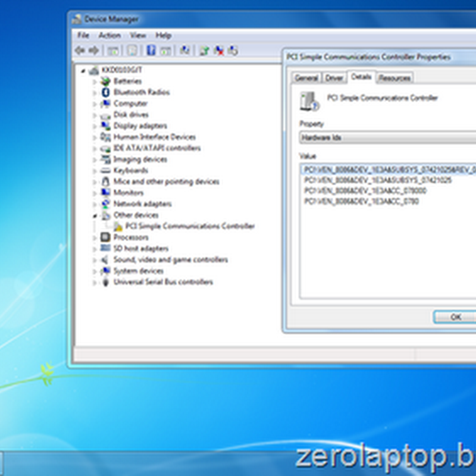This screenshot has height=476, width=476.
Task: Expand the Human Interface Devices node
Action: point(95,137)
